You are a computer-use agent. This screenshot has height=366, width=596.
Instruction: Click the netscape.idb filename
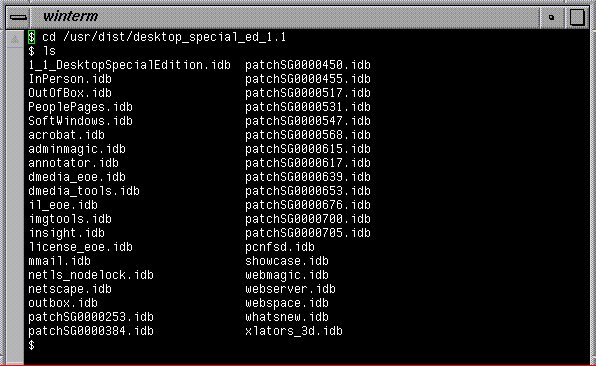[70, 289]
